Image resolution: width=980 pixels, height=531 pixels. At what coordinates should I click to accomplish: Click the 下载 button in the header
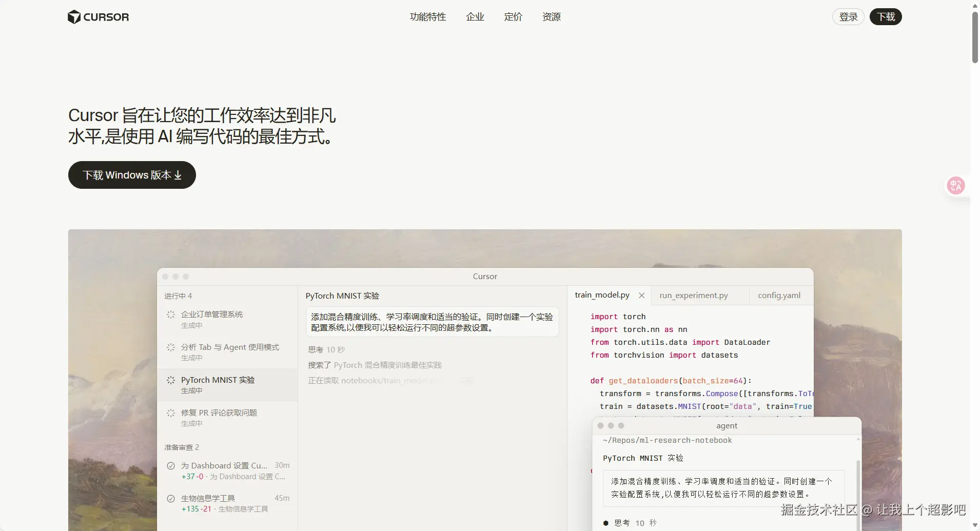[x=886, y=17]
